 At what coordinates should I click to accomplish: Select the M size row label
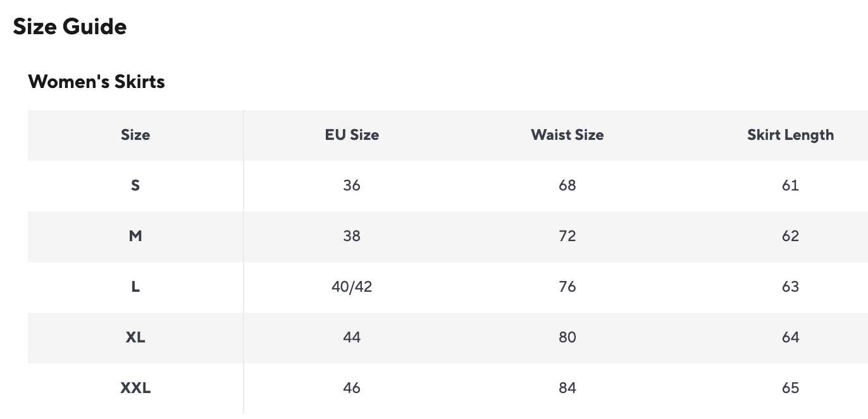(135, 236)
